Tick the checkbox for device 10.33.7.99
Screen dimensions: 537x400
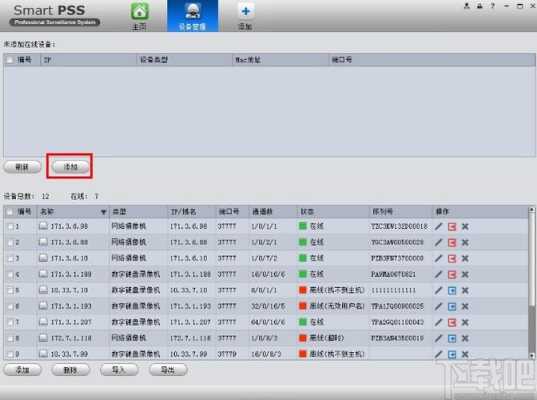click(x=11, y=354)
